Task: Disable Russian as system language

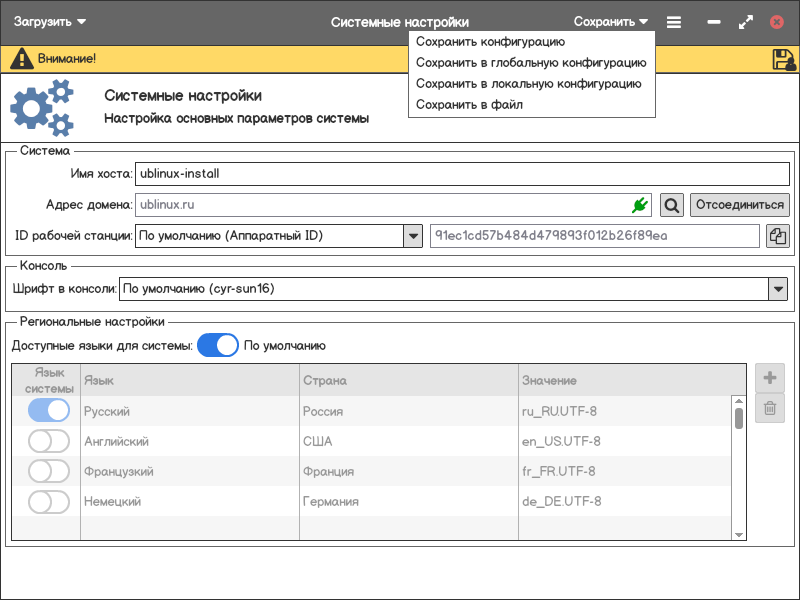Action: (x=49, y=411)
